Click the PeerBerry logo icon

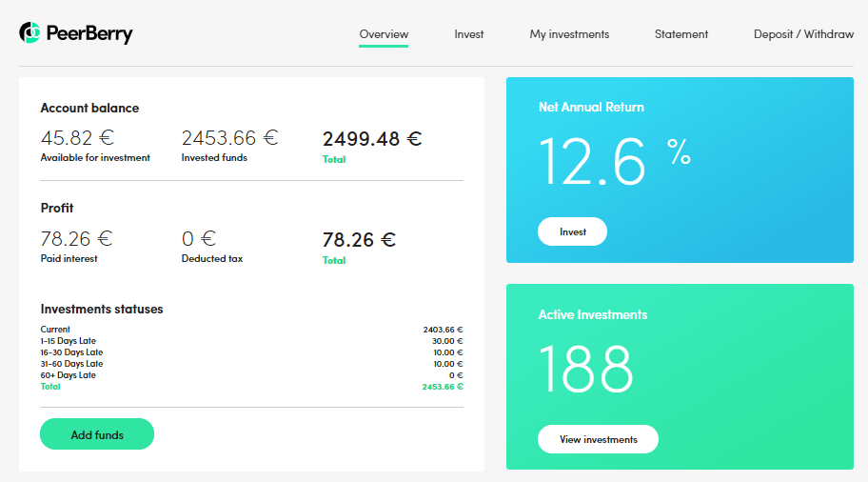30,33
